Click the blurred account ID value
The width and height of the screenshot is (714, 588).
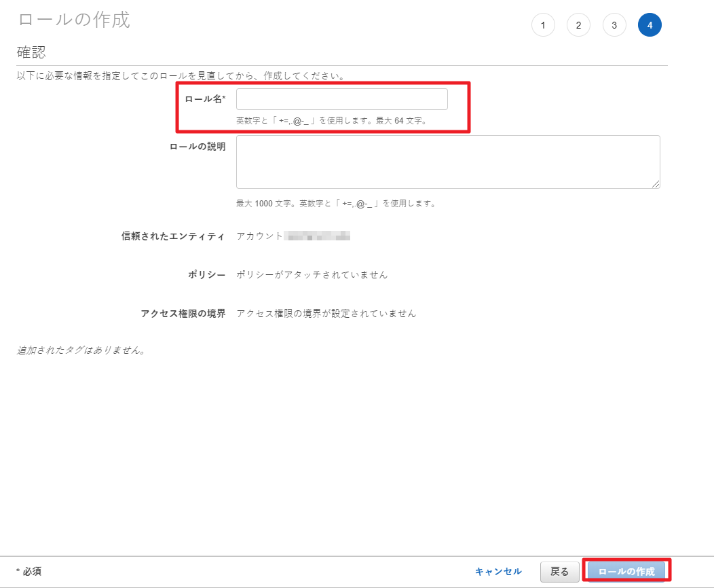(318, 236)
